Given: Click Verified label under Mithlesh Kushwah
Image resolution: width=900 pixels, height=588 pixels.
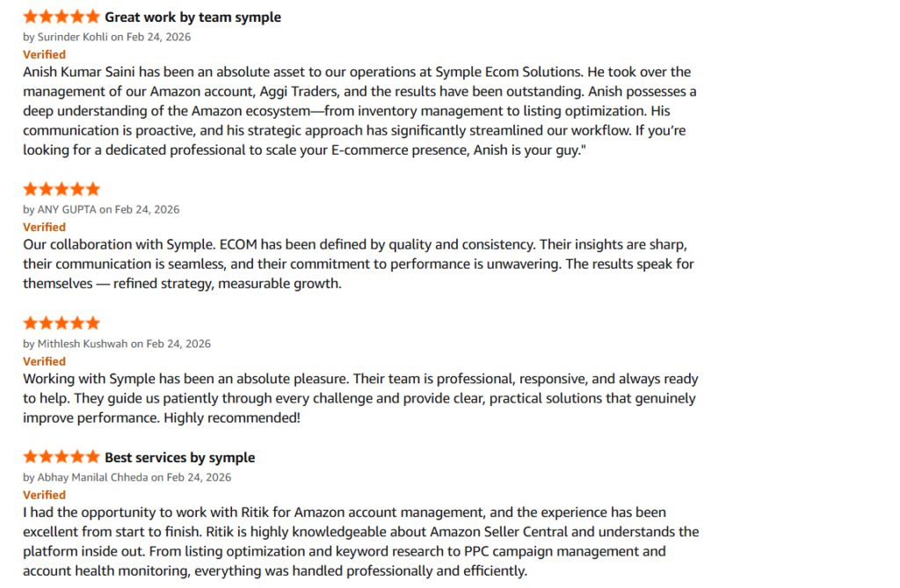Looking at the screenshot, I should click(x=44, y=361).
